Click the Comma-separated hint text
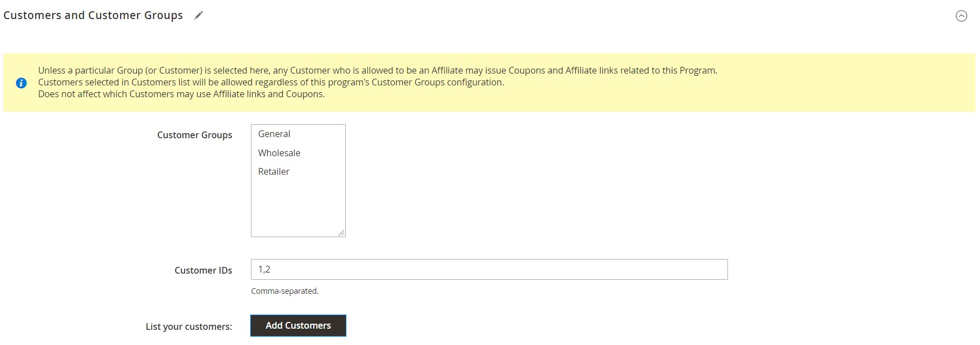 click(285, 291)
